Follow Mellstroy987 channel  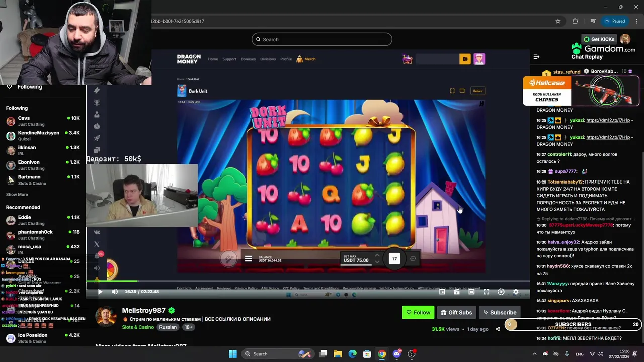tap(418, 312)
